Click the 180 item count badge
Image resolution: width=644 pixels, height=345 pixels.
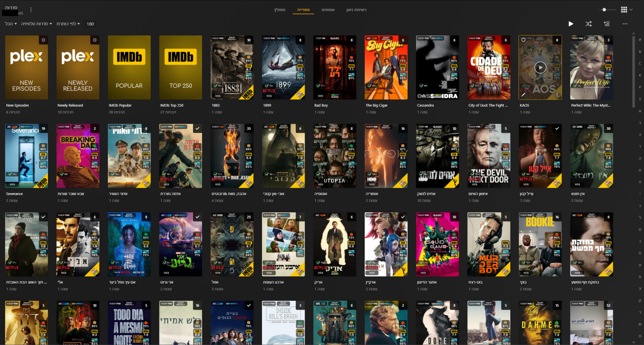click(x=90, y=24)
